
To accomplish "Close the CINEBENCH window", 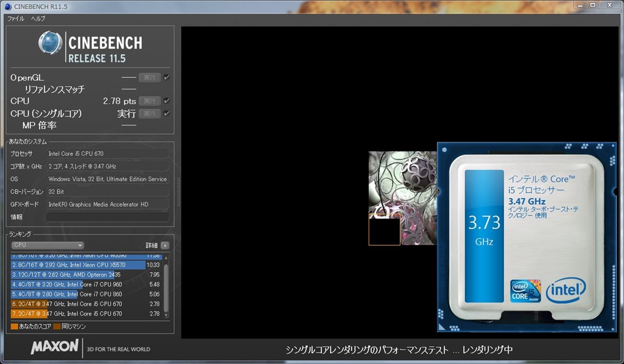I will [x=609, y=5].
